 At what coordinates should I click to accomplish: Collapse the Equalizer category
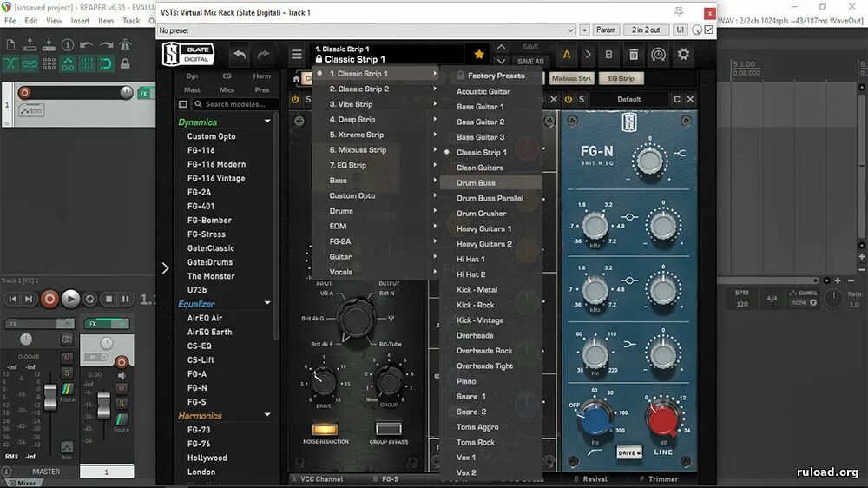(x=267, y=304)
